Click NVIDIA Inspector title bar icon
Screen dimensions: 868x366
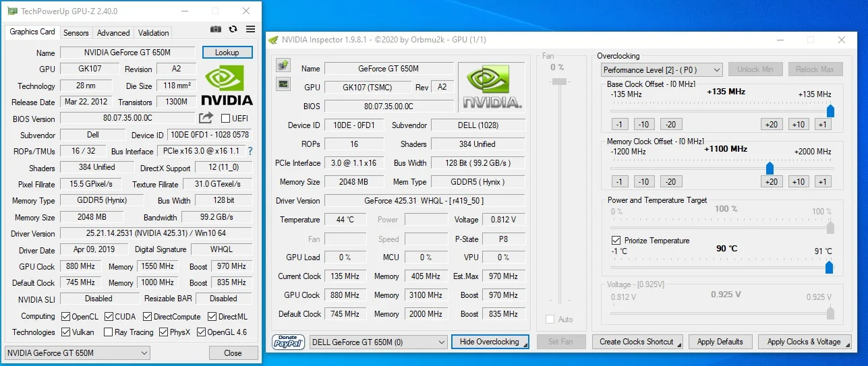[273, 40]
